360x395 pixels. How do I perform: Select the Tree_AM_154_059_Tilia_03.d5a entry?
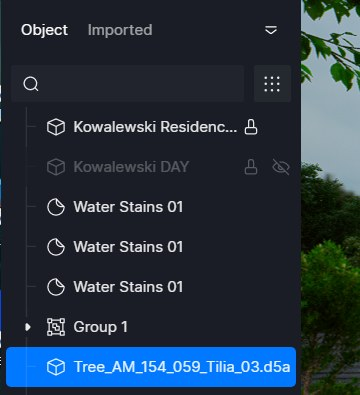point(151,367)
